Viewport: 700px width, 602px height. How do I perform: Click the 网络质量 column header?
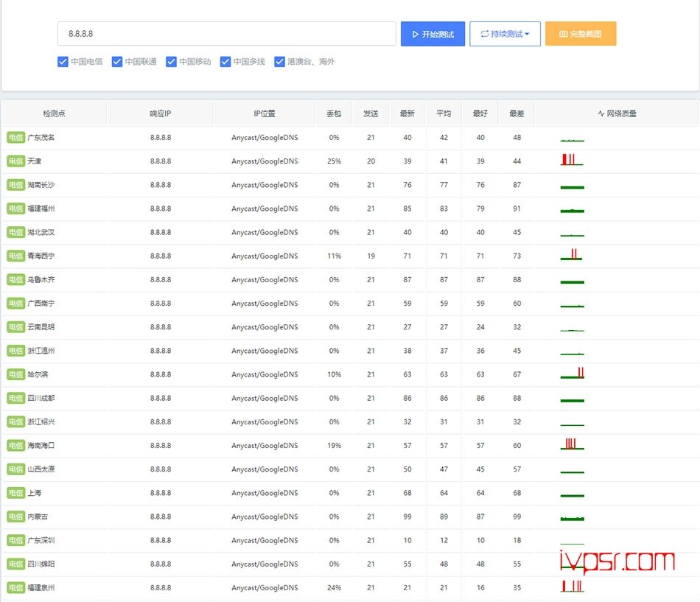click(617, 113)
